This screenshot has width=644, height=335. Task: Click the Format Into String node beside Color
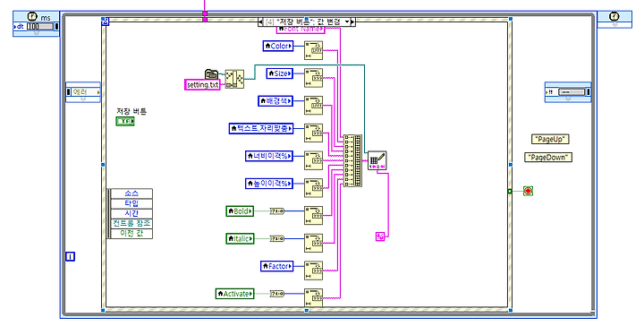pyautogui.click(x=313, y=50)
